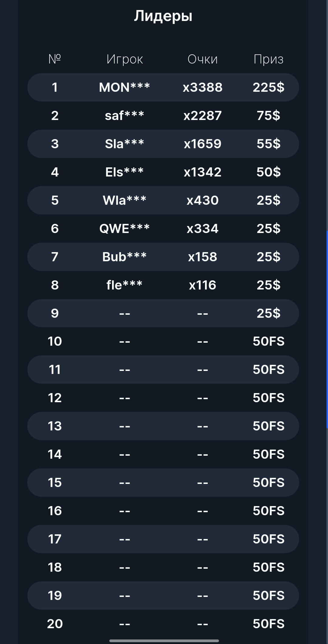Click player fle*** in row 8
Image resolution: width=328 pixels, height=644 pixels.
125,285
